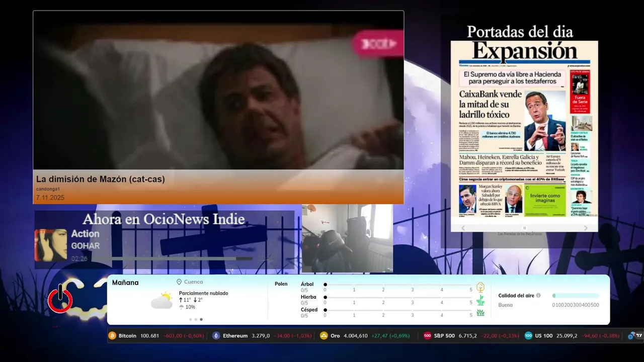Click the Oro change +27,47 (+0,69%)
644x362 pixels.
[x=391, y=336]
